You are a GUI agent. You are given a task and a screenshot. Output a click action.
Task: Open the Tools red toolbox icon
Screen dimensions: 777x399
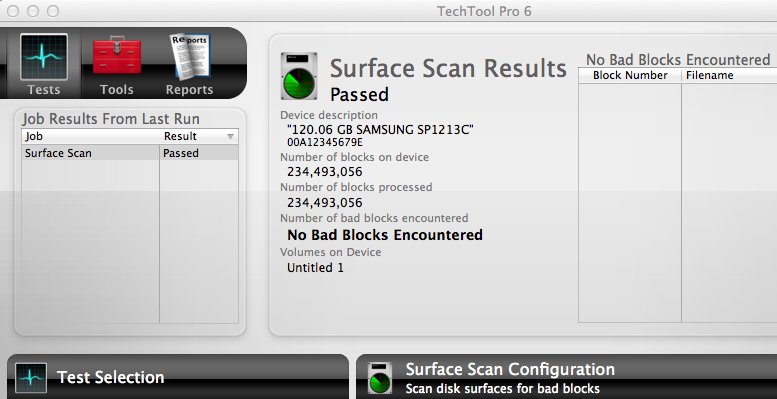(x=117, y=55)
